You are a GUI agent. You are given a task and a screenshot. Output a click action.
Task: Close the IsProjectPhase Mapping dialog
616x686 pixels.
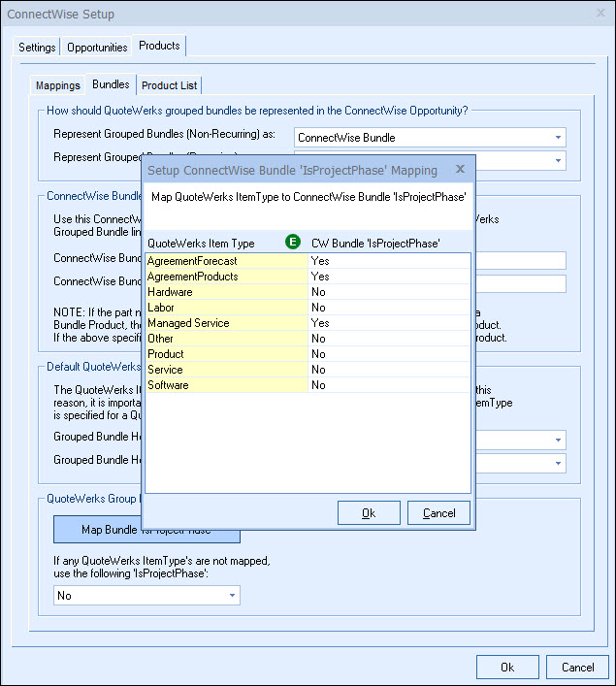[x=460, y=169]
